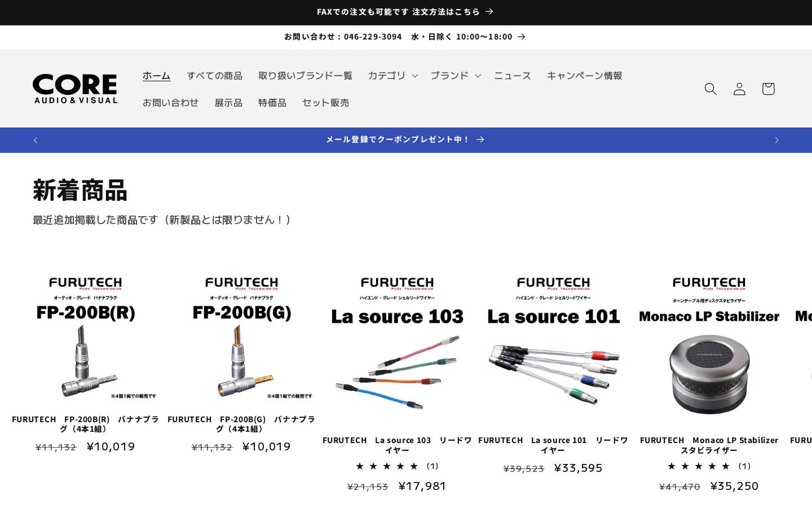Click the ¥33,595 sale price
Image resolution: width=812 pixels, height=508 pixels.
579,468
